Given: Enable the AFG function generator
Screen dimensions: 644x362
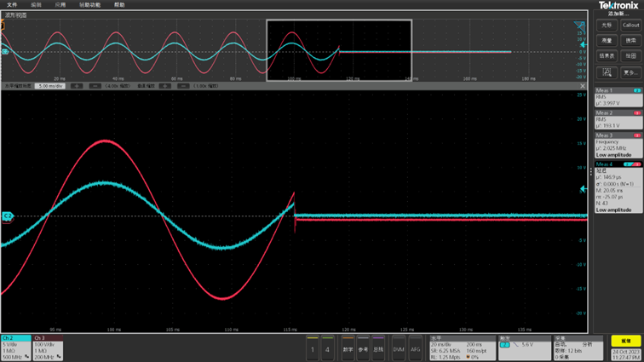Looking at the screenshot, I should point(416,348).
